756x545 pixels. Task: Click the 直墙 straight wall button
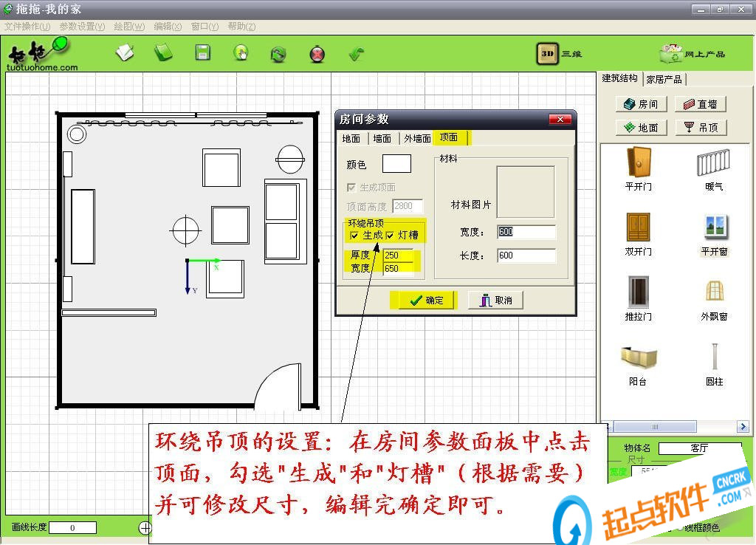pyautogui.click(x=701, y=104)
